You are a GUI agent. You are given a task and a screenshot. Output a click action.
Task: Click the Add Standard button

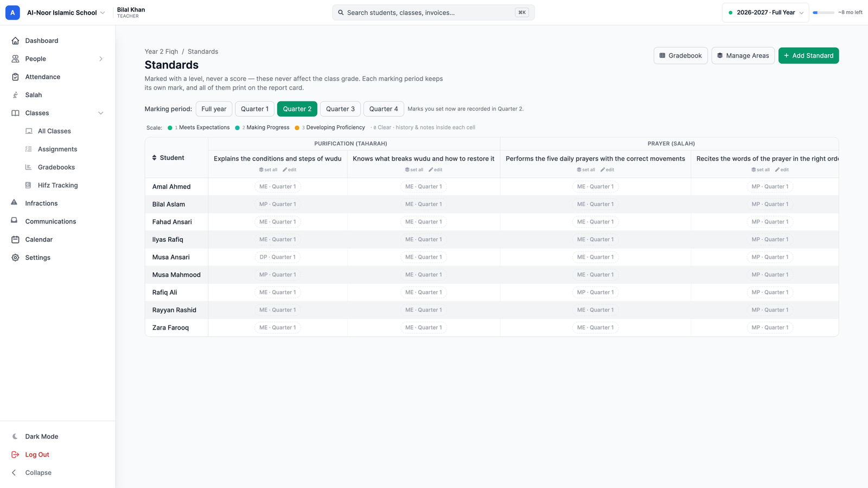(808, 55)
